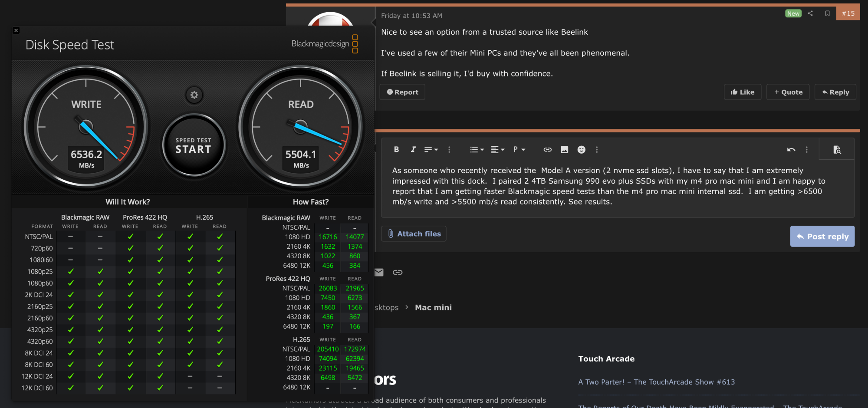Click the 4320p60 format row label

tap(40, 342)
